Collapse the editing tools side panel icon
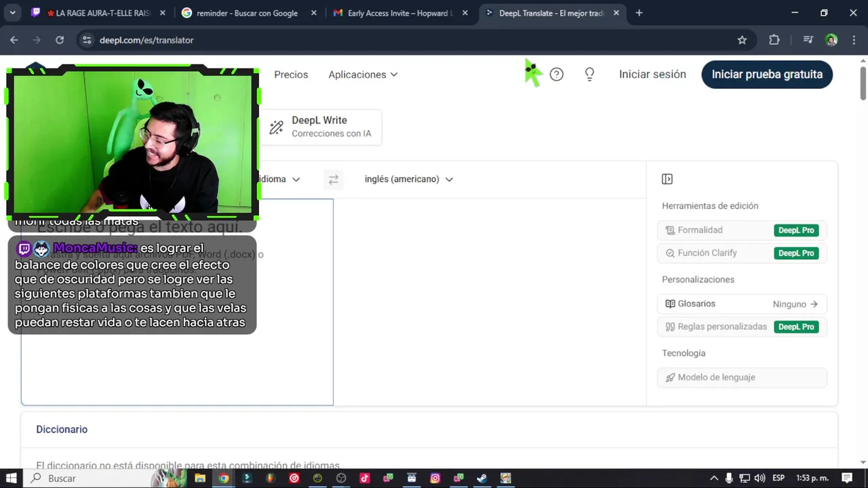Viewport: 868px width, 488px height. tap(667, 179)
